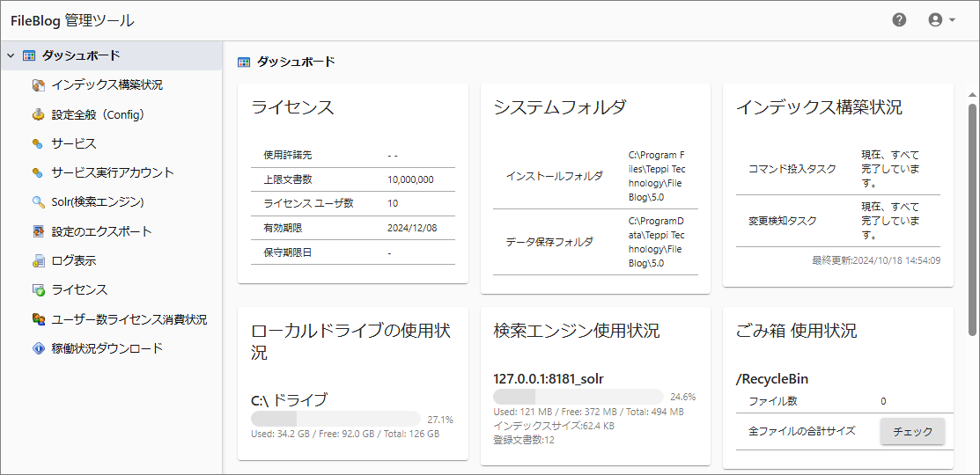980x475 pixels.
Task: Select ユーザー数ライセンス消費状況 menu item
Action: (129, 319)
